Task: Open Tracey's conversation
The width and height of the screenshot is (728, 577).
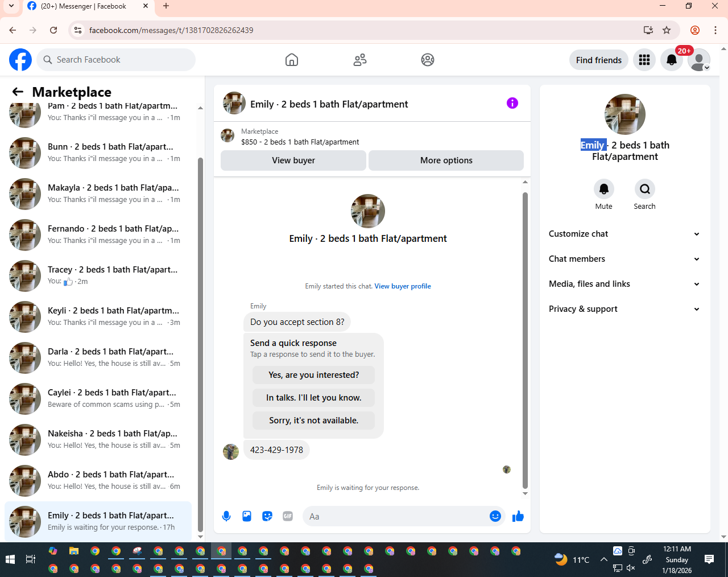Action: [98, 276]
